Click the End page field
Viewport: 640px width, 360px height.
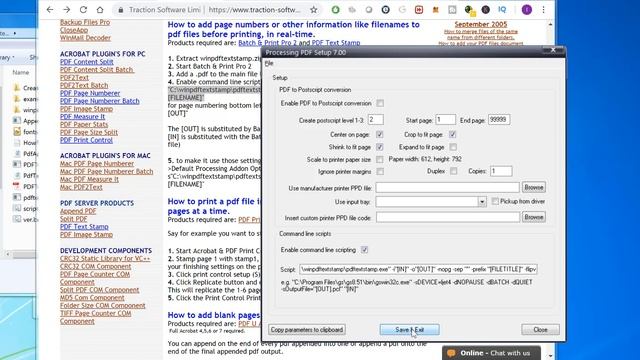(x=499, y=120)
